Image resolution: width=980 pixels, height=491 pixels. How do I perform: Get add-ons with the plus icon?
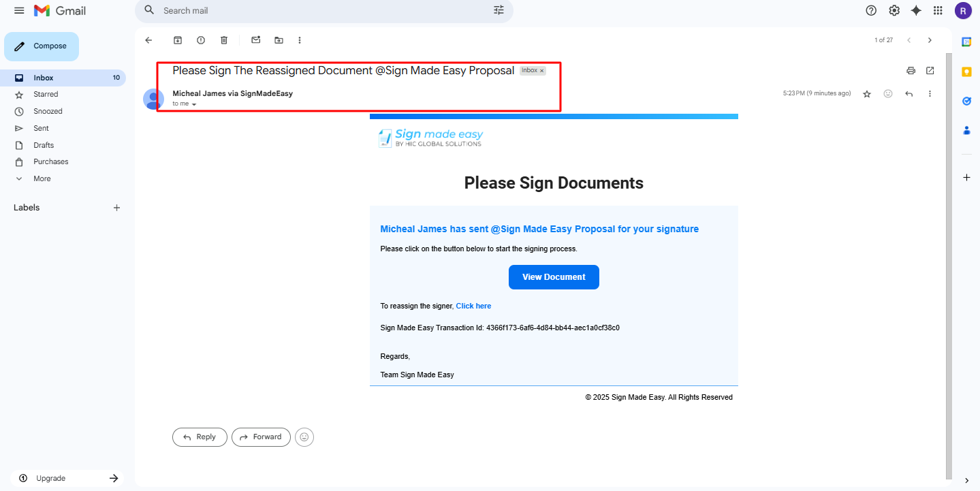(x=966, y=178)
